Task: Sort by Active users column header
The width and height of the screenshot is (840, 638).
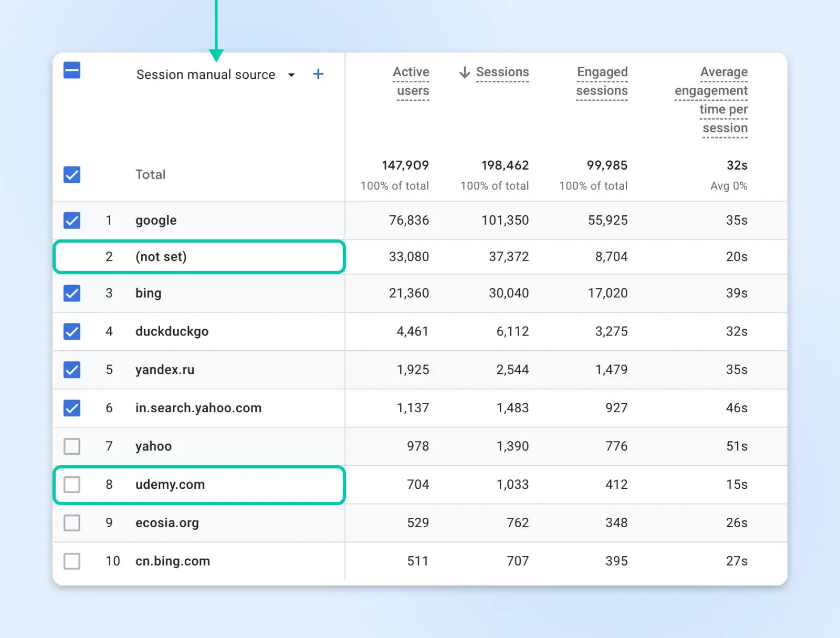Action: [412, 81]
